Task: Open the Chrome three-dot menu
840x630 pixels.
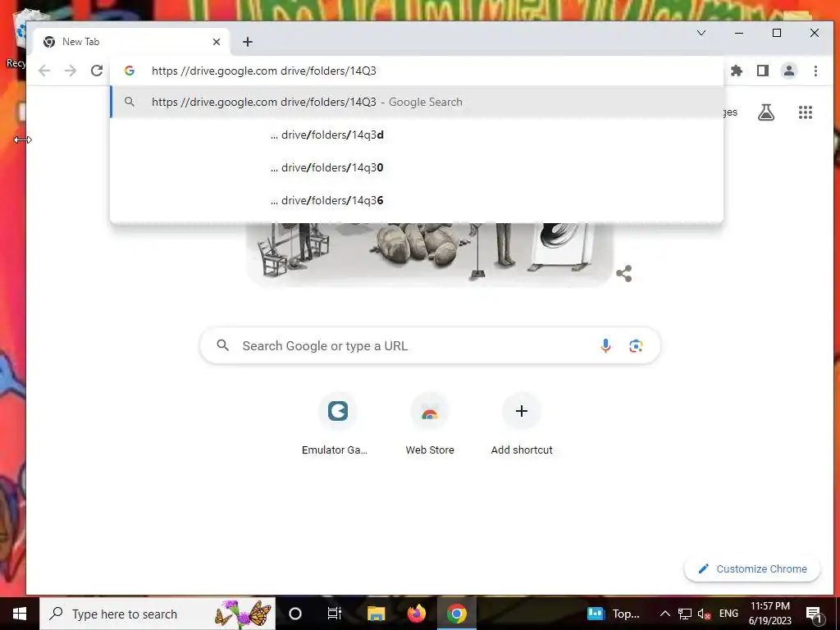Action: 815,71
